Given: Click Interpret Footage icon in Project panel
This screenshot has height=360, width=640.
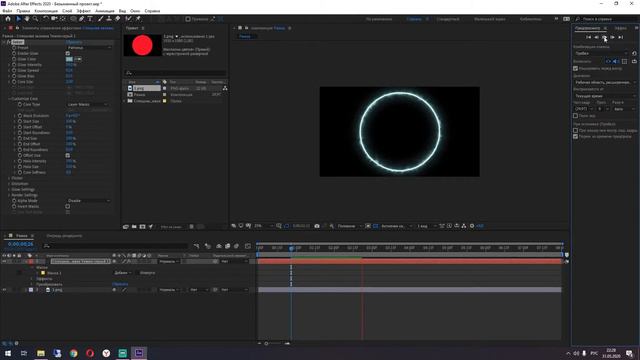Looking at the screenshot, I should 126,227.
